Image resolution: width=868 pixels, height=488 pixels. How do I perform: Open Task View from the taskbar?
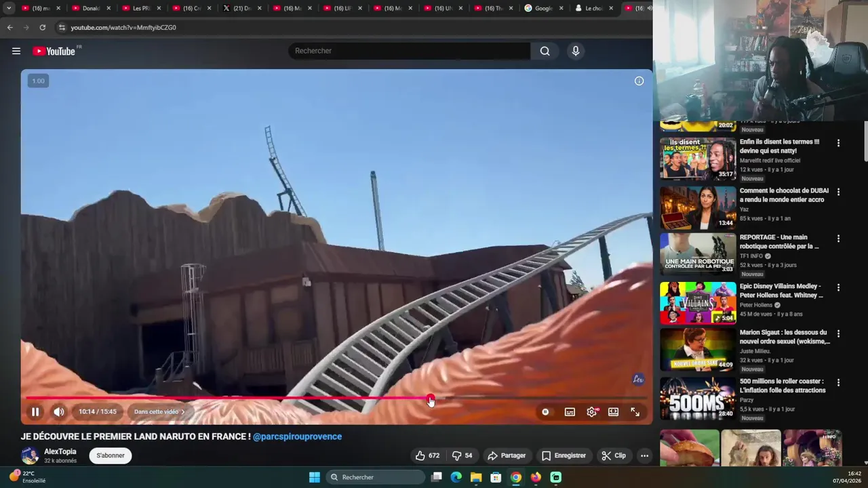click(x=437, y=477)
